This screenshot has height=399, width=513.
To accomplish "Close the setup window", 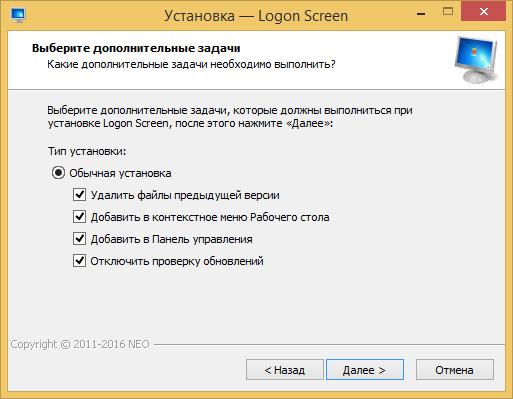I will [483, 12].
